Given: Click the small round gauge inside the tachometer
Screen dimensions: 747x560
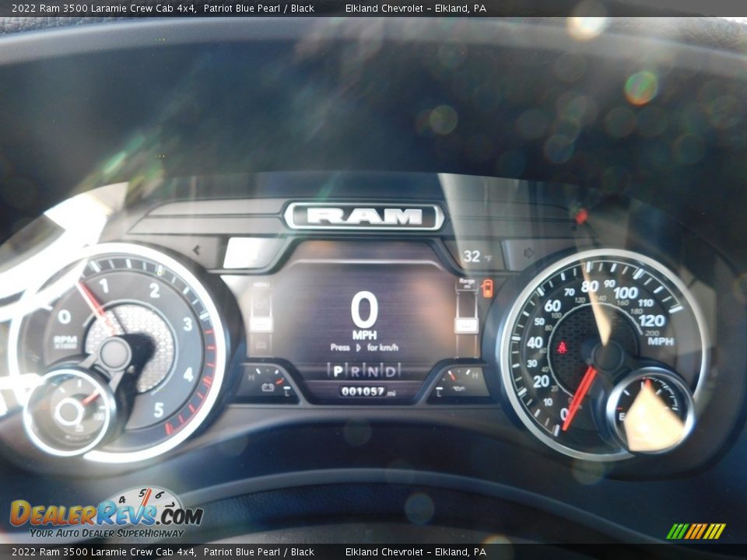Looking at the screenshot, I should tap(71, 411).
